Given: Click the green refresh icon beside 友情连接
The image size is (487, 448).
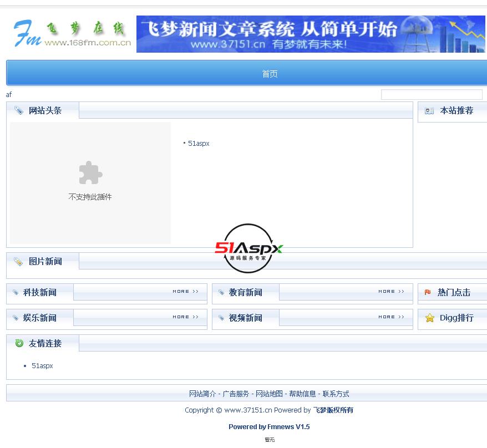Looking at the screenshot, I should coord(19,343).
